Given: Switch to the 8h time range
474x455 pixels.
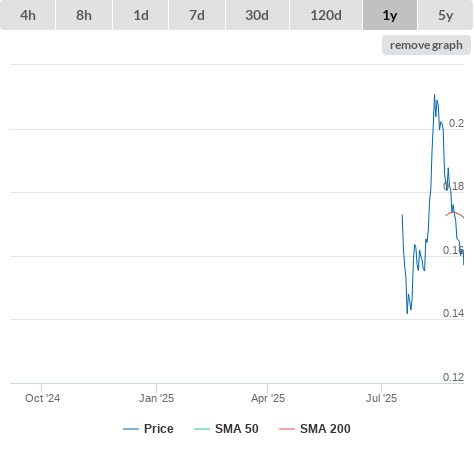Looking at the screenshot, I should click(x=84, y=15).
